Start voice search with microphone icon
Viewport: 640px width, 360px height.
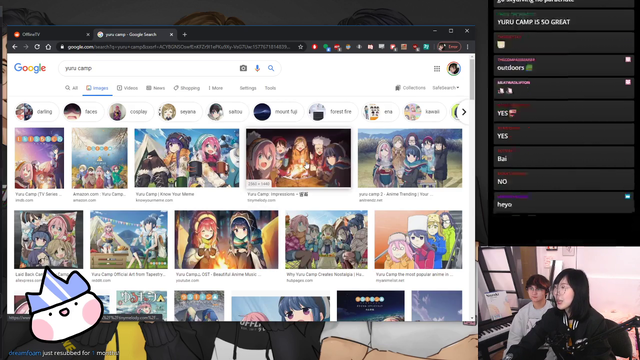(257, 68)
